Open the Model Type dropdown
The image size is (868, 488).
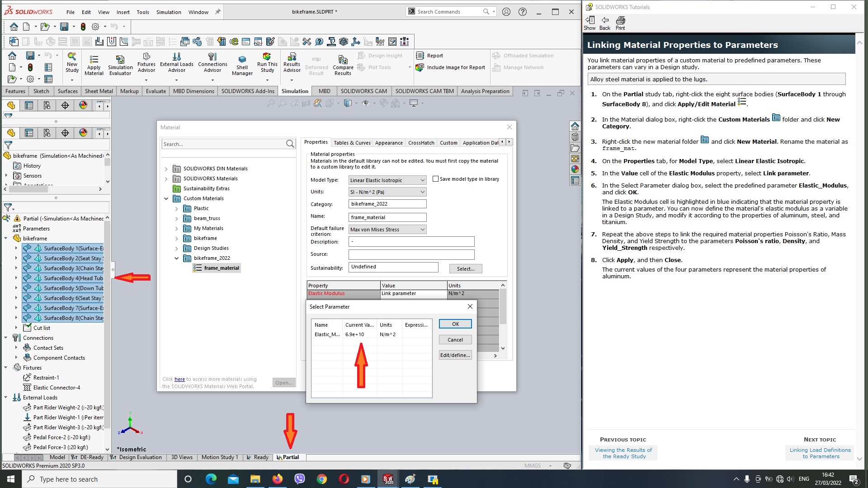(387, 180)
